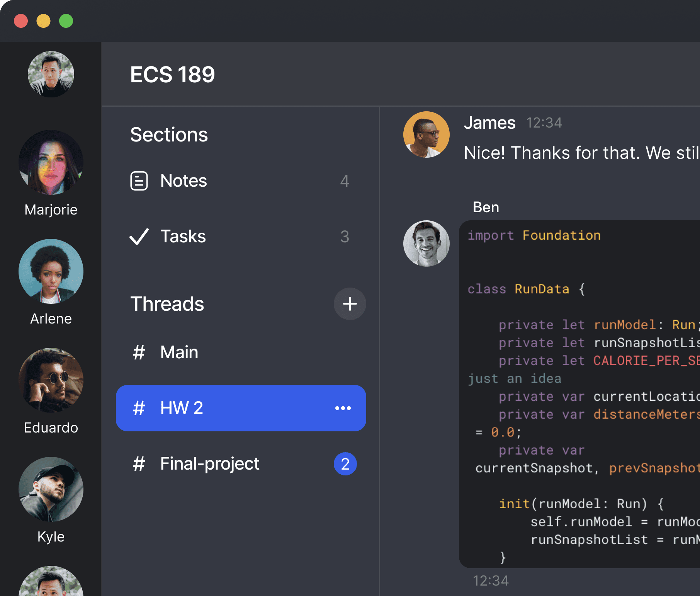This screenshot has width=700, height=596.
Task: Click the ECS 189 workspace title
Action: 172,74
